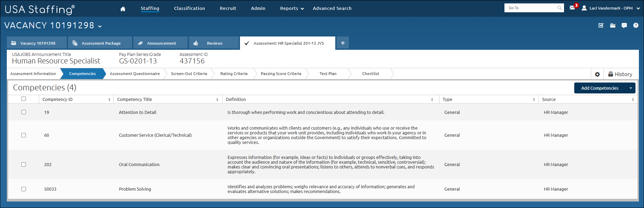Click the search magnifier in the Go To box
The width and height of the screenshot is (644, 208).
click(560, 8)
